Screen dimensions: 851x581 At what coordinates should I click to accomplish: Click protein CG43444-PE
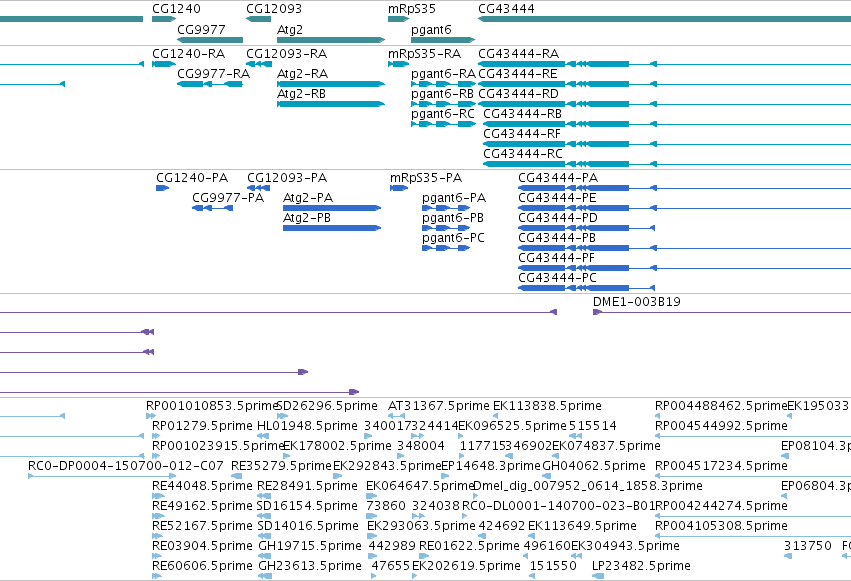(x=557, y=198)
